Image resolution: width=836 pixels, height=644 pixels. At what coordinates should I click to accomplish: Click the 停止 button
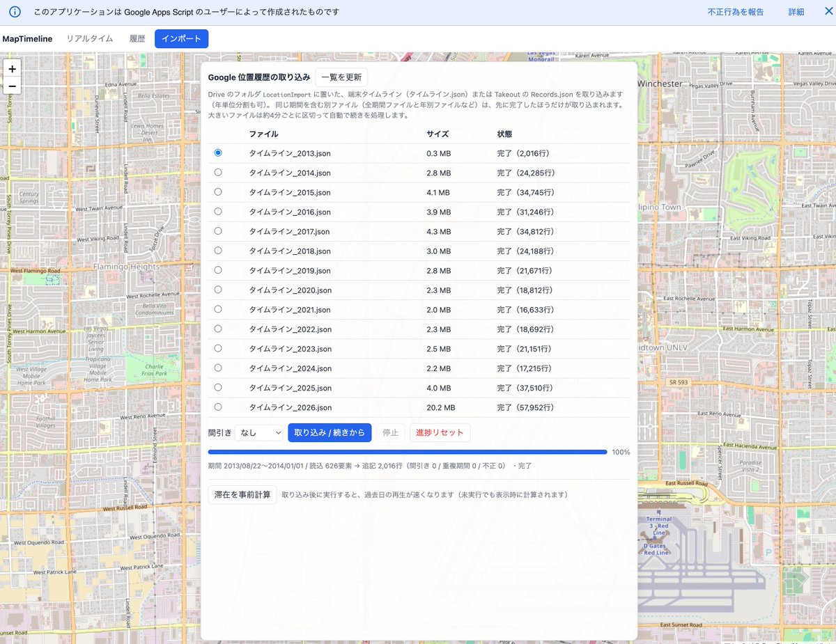[391, 432]
